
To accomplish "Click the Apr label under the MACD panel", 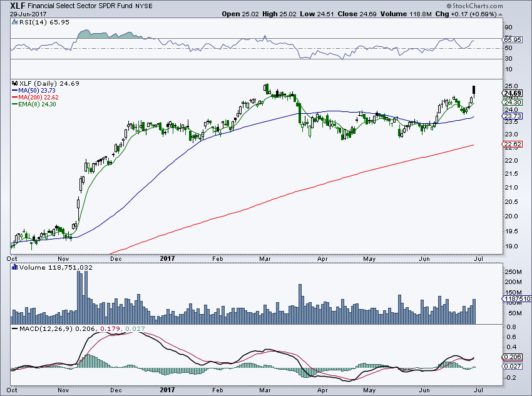I will point(322,390).
